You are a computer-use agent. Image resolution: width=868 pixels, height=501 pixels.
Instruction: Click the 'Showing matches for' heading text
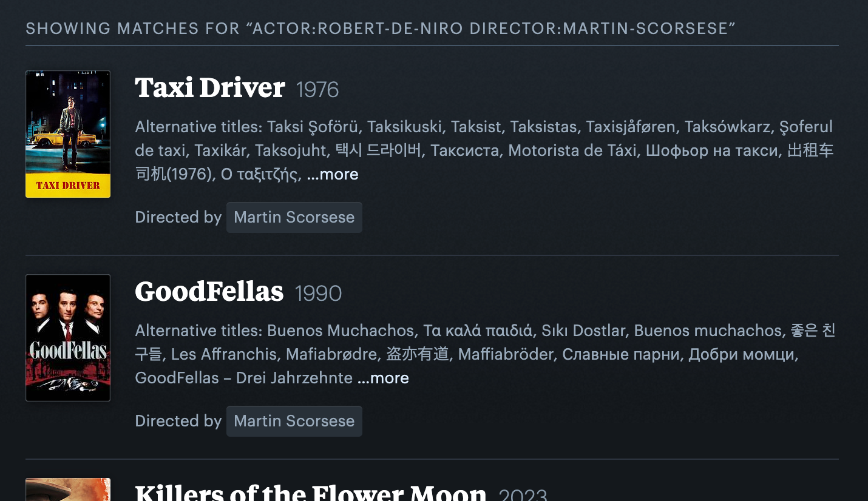[381, 29]
